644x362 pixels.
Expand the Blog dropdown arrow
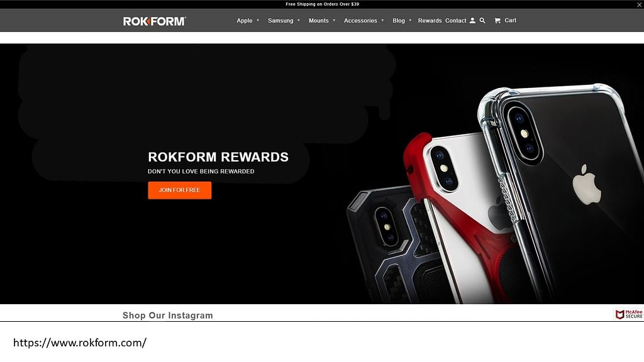pyautogui.click(x=410, y=21)
